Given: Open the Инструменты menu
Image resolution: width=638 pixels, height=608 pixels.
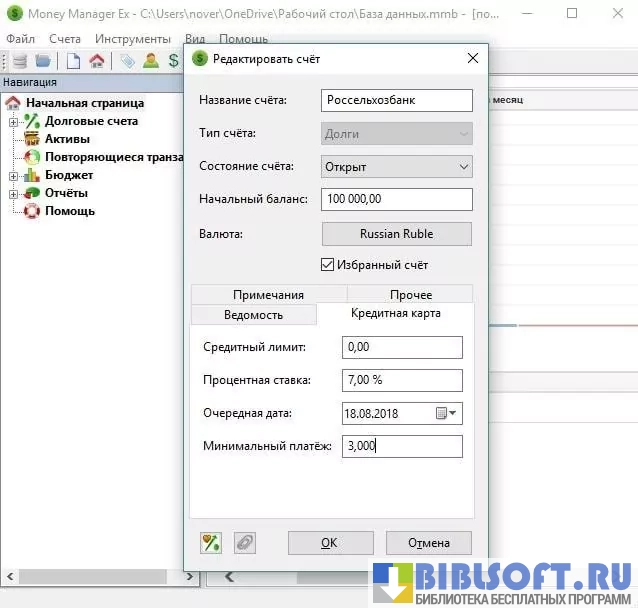Looking at the screenshot, I should 132,38.
